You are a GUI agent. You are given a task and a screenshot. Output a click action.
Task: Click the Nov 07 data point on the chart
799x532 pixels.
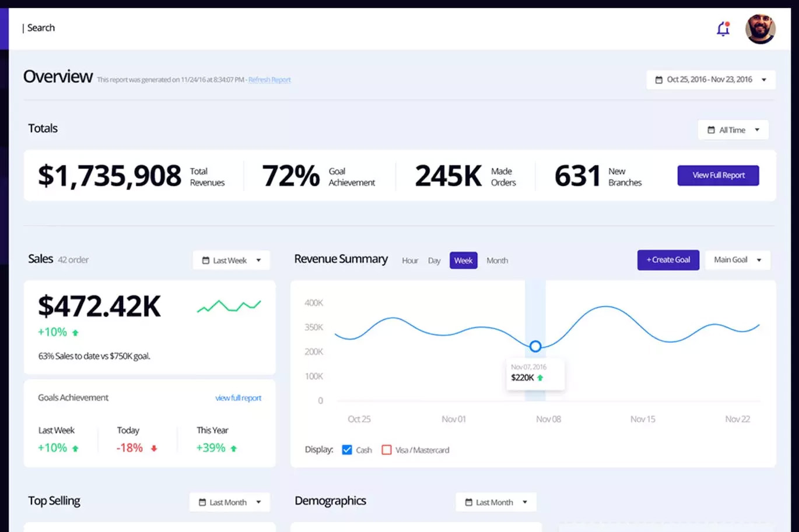coord(535,346)
